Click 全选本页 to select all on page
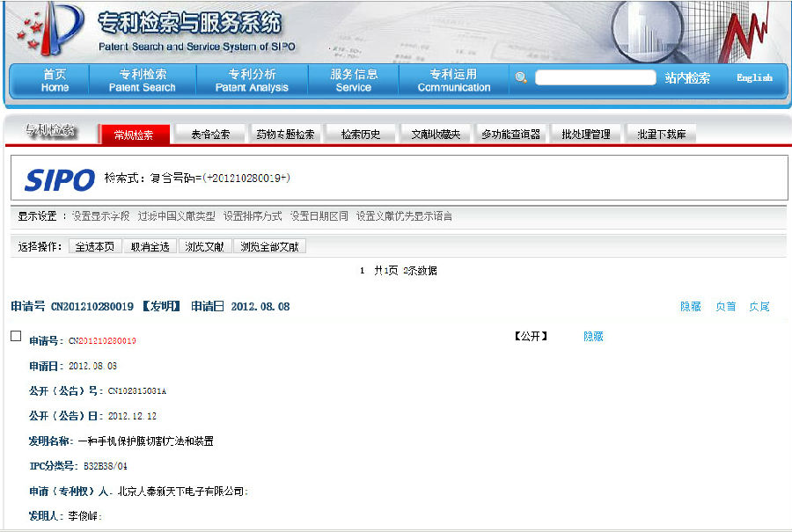The image size is (792, 532). (95, 247)
